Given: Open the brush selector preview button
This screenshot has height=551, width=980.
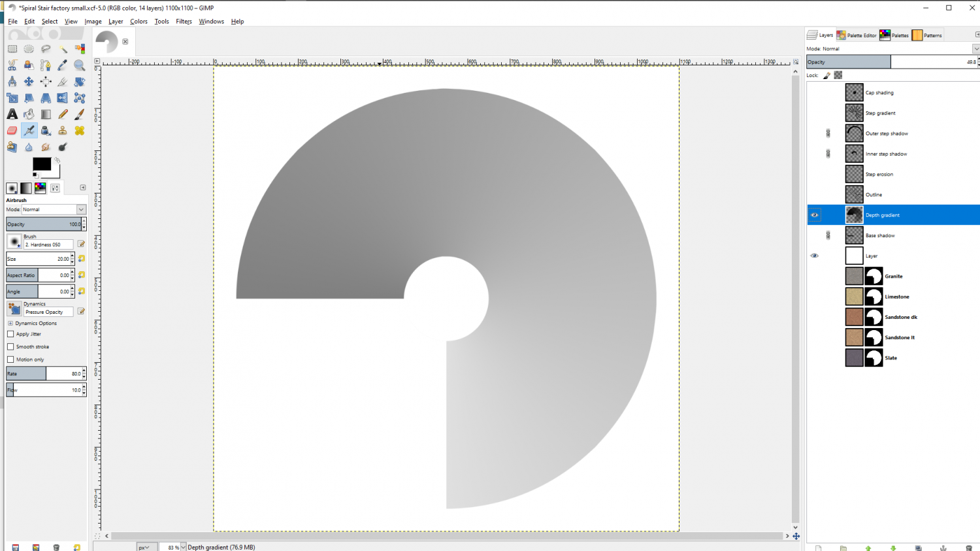Looking at the screenshot, I should [x=14, y=241].
